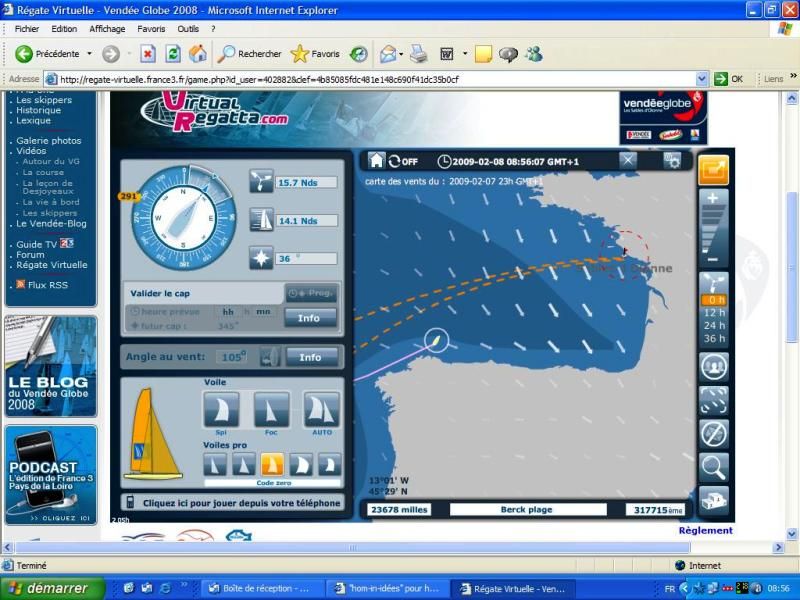This screenshot has width=800, height=600.
Task: Open the magnifier search icon on map
Action: point(713,467)
